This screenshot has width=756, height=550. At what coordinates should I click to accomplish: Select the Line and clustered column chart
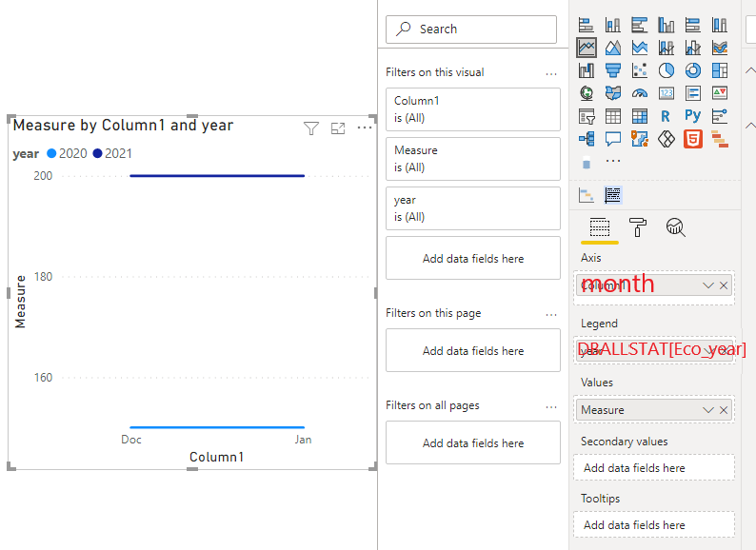click(x=693, y=48)
